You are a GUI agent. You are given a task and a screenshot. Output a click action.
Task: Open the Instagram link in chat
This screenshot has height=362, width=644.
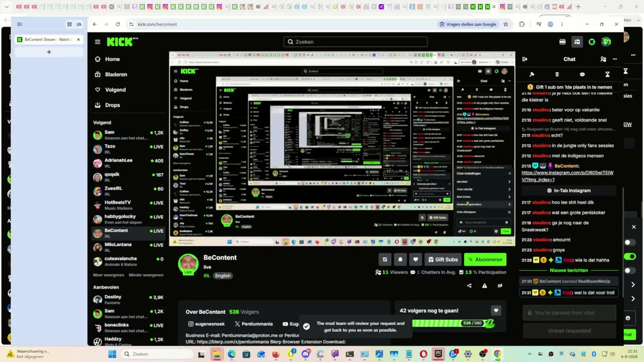click(x=568, y=176)
